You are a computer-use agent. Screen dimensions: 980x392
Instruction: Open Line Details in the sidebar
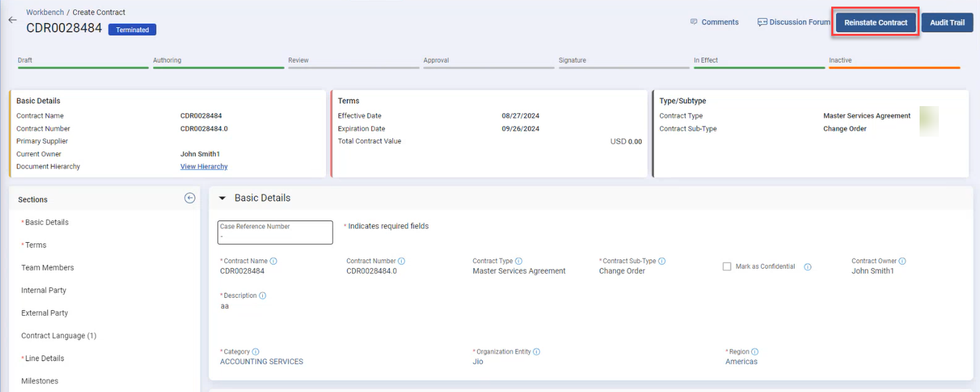(x=44, y=358)
